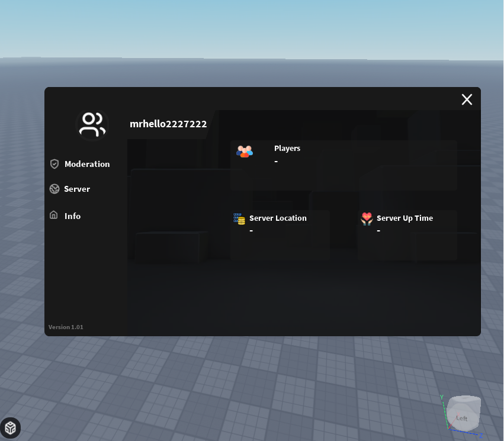Select the username mrhello2227222
This screenshot has height=441, width=504.
tap(168, 124)
